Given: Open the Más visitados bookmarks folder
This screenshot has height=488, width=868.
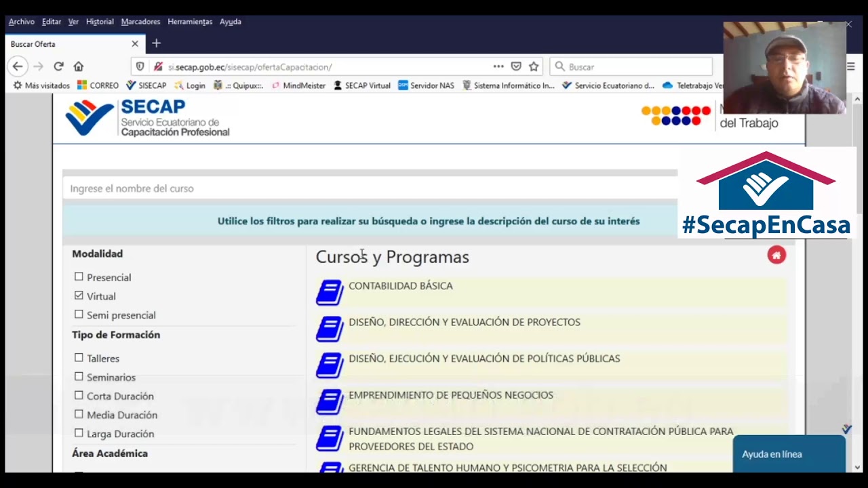Looking at the screenshot, I should (x=42, y=85).
